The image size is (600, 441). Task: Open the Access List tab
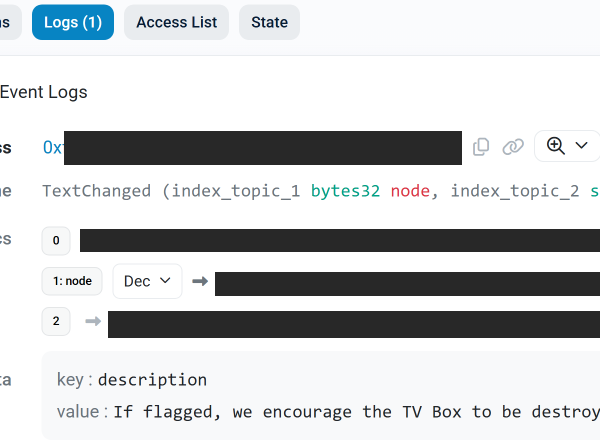176,22
